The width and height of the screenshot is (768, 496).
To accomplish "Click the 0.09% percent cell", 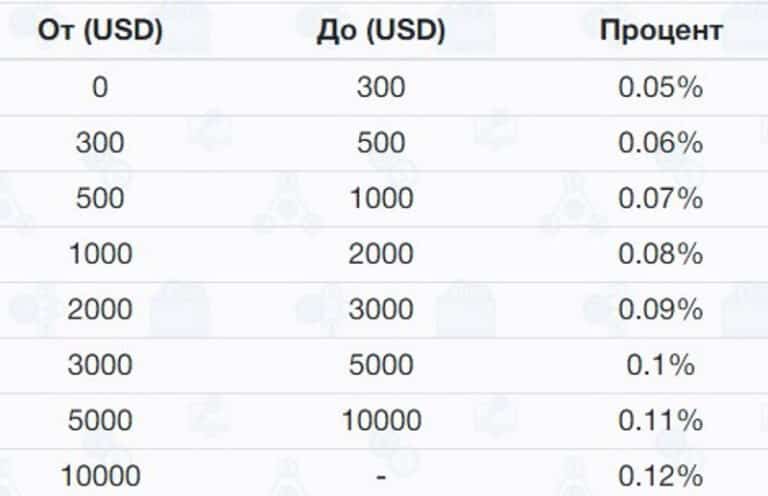I will click(661, 310).
